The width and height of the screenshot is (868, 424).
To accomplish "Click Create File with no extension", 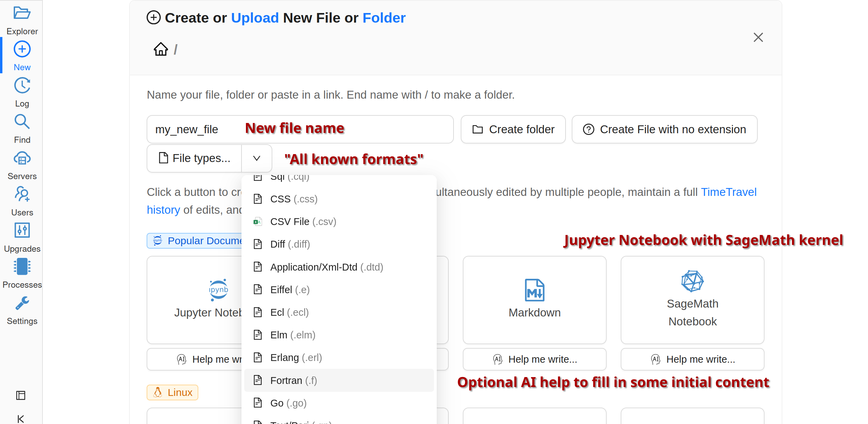I will pos(664,129).
